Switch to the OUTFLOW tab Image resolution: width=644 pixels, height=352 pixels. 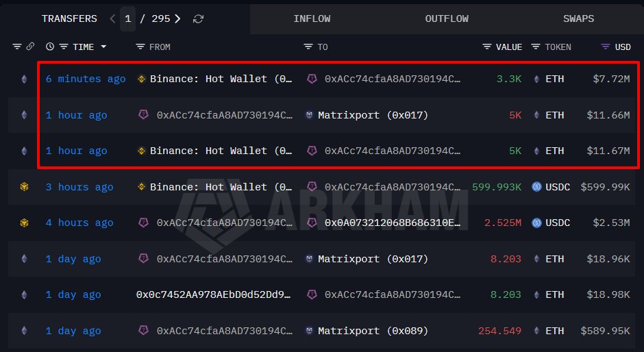tap(447, 19)
